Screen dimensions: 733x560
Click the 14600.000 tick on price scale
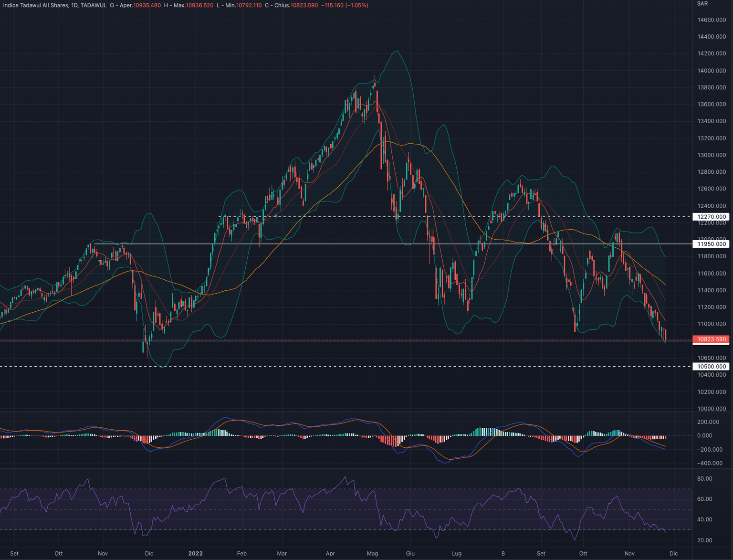[711, 20]
